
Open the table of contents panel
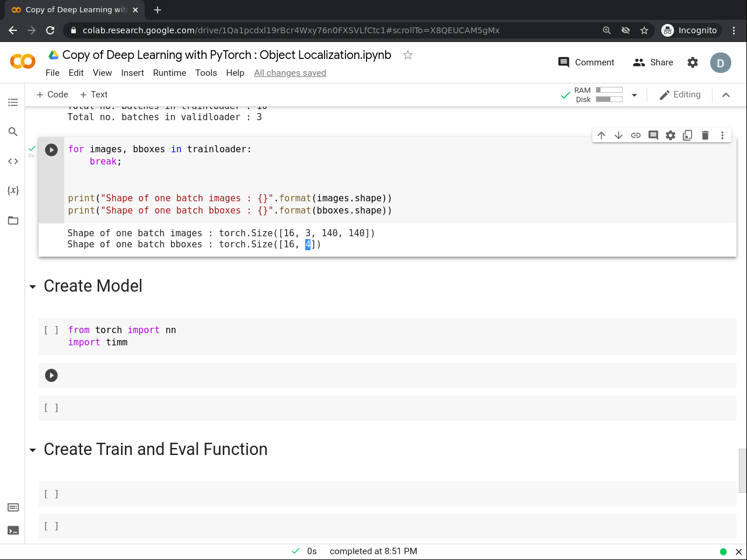(13, 103)
